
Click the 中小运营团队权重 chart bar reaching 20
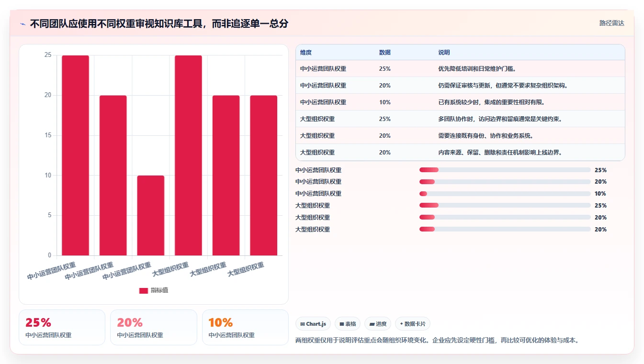113,176
